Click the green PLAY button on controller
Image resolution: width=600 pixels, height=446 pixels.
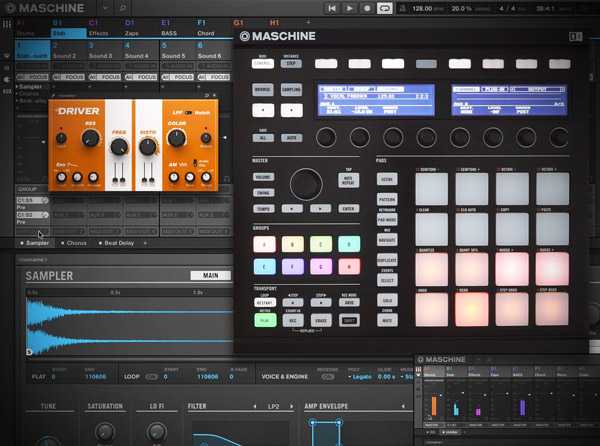point(265,320)
